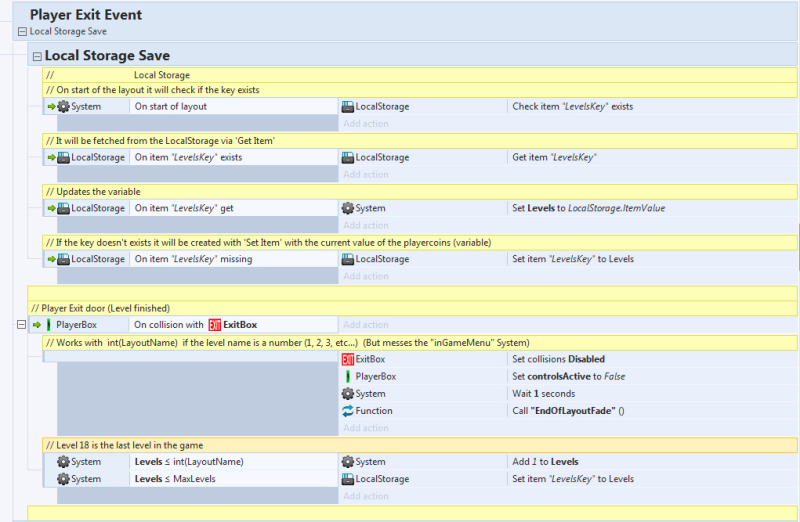The height and width of the screenshot is (522, 800).
Task: Click Function icon beside Call EndOfLayoutFade
Action: click(x=347, y=411)
